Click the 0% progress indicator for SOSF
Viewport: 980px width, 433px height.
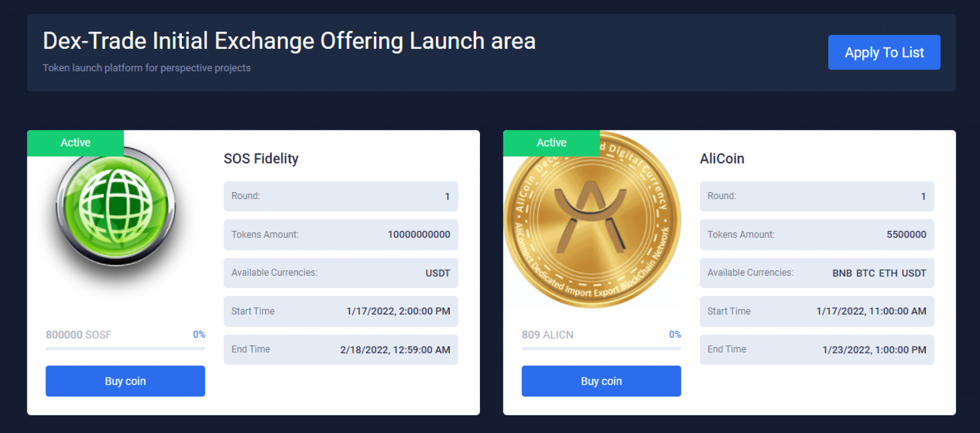[x=199, y=334]
